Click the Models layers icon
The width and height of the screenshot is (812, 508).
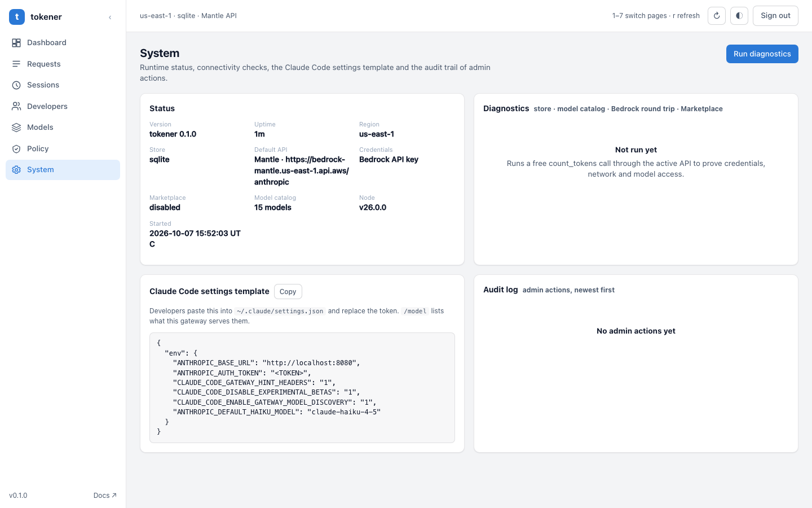pyautogui.click(x=16, y=128)
